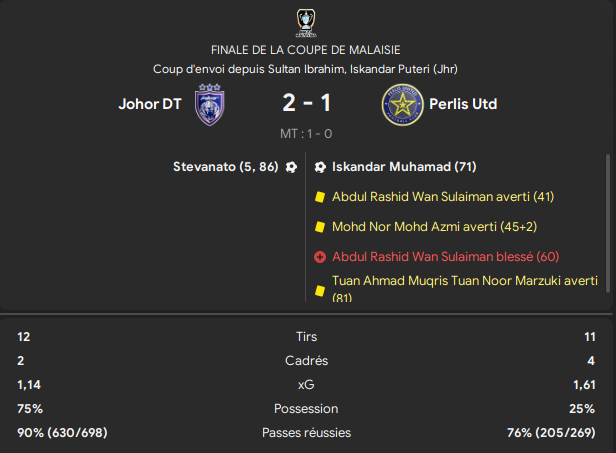Click the goal ball icon before Iskandar Muhamad
616x453 pixels.
point(320,167)
